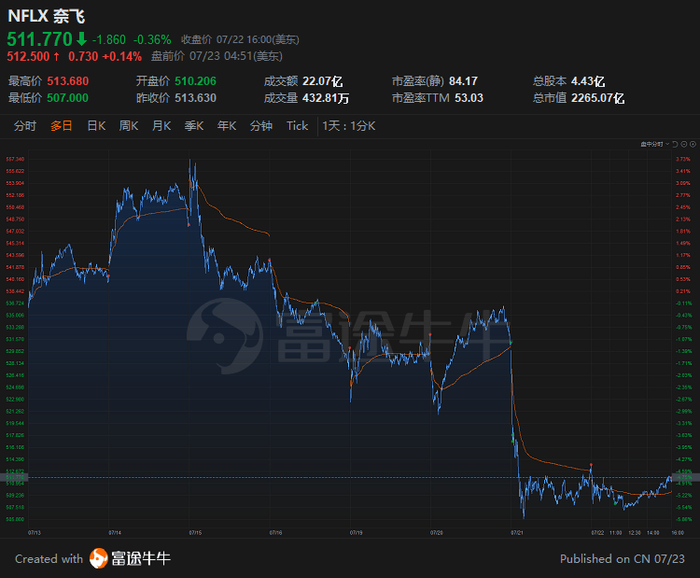Open the 盘中分时 dropdown above the chart
Viewport: 700px width, 578px height.
click(x=655, y=144)
